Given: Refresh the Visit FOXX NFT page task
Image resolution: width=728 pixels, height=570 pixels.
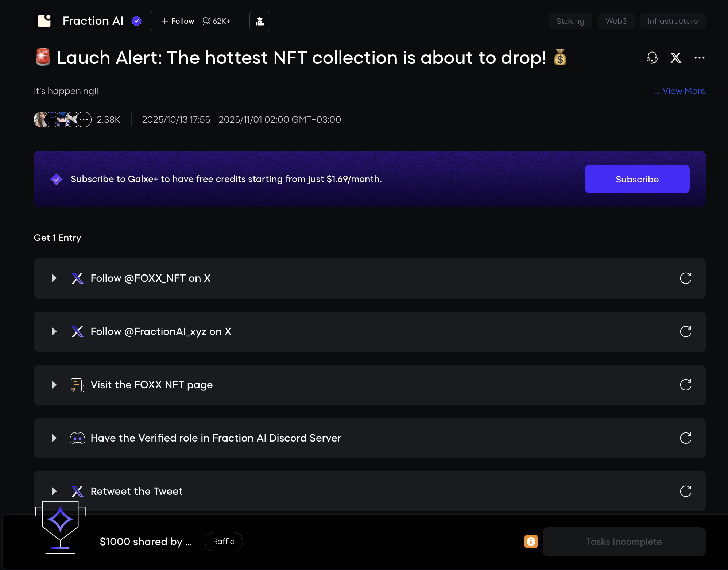Looking at the screenshot, I should [685, 385].
